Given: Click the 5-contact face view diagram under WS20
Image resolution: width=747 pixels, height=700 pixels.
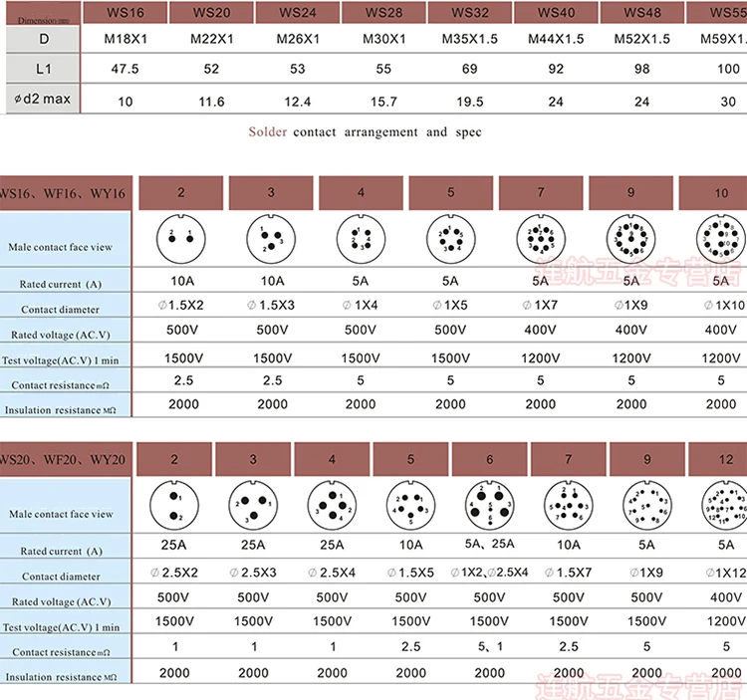Looking at the screenshot, I should (410, 506).
